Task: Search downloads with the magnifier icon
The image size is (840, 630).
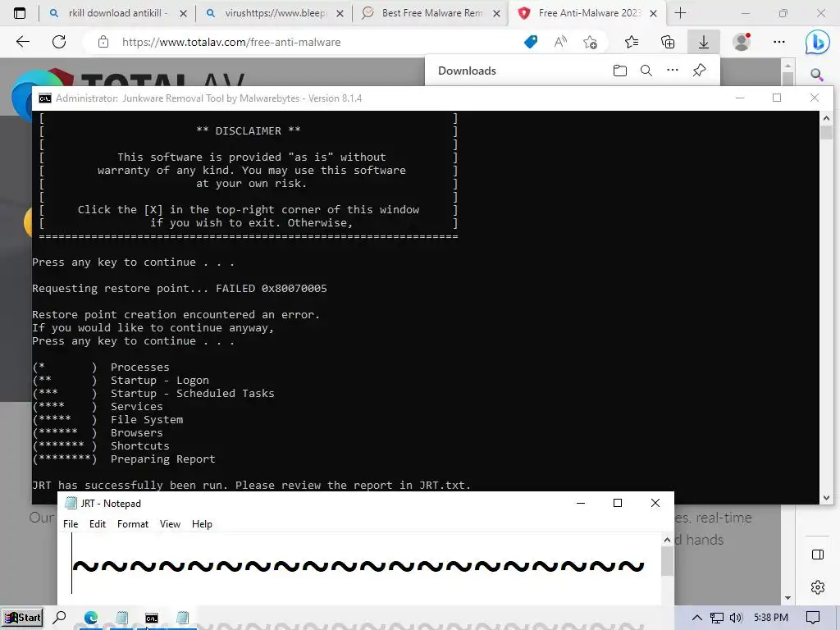Action: click(646, 71)
